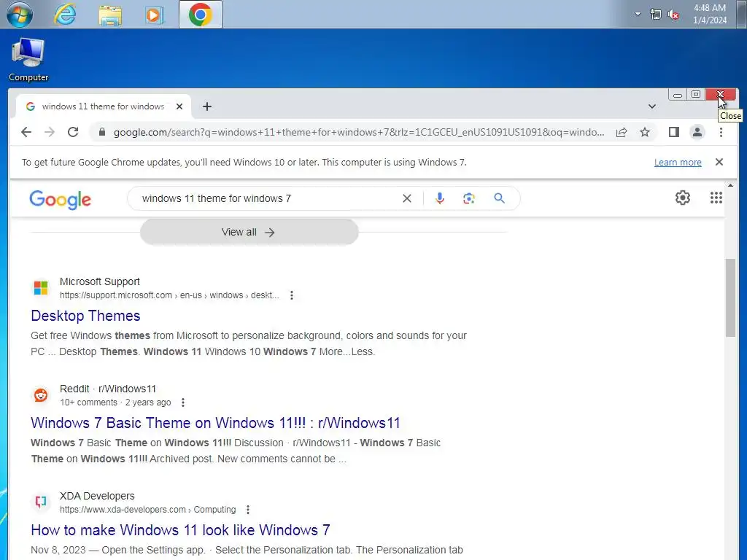
Task: Click the address bar URL
Action: coord(359,133)
